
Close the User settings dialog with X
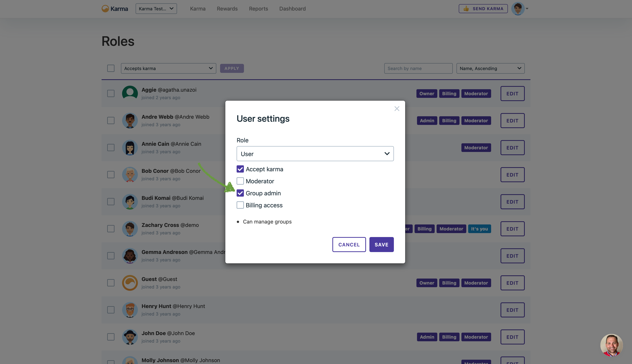click(x=397, y=109)
